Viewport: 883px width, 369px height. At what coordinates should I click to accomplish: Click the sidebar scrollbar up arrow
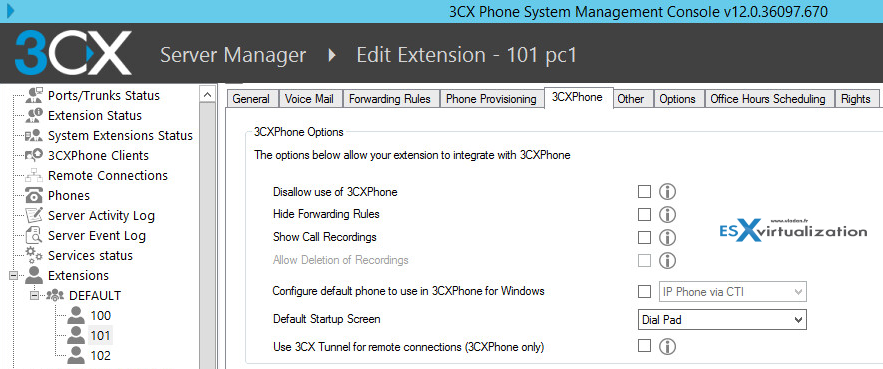(208, 95)
